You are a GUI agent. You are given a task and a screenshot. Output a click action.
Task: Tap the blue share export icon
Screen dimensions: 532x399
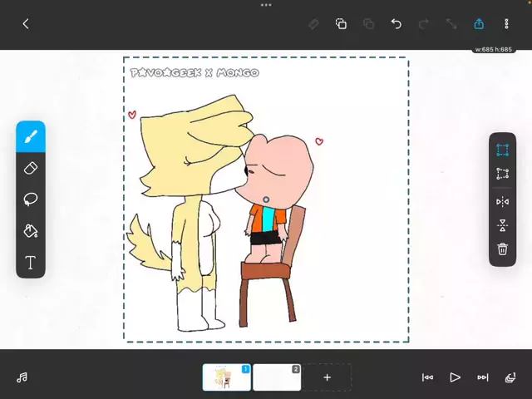click(x=479, y=24)
